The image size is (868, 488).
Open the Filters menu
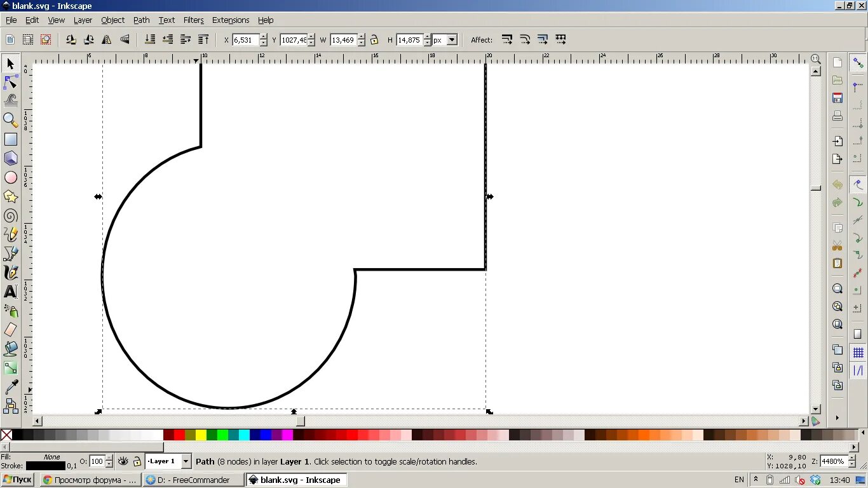pos(193,20)
